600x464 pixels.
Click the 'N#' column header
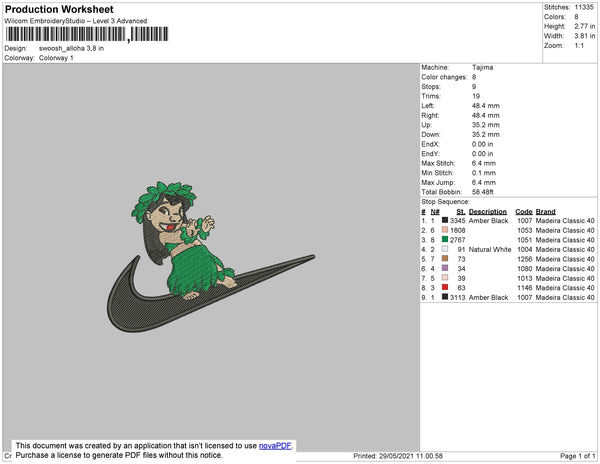(x=435, y=212)
